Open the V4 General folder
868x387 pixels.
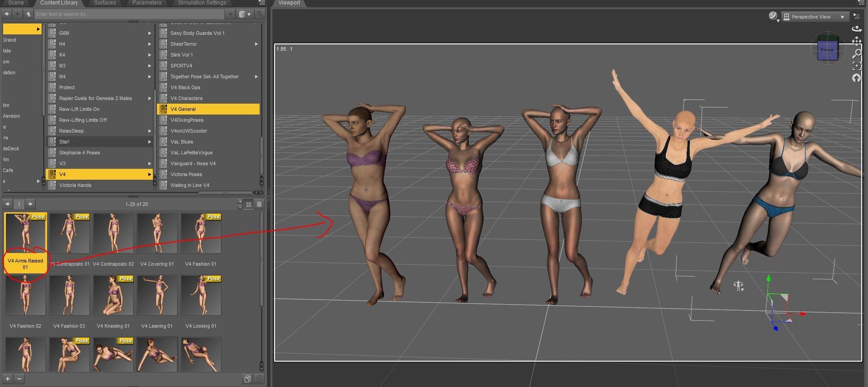coord(209,109)
